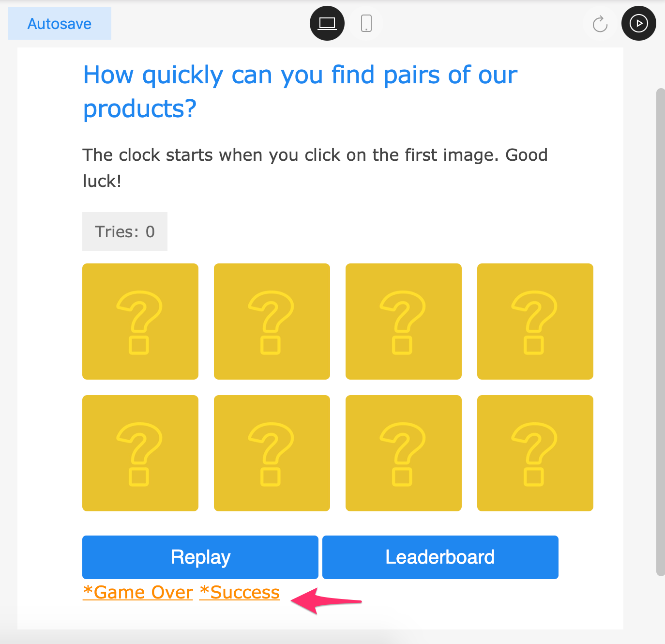Click the refresh preview icon
The width and height of the screenshot is (665, 644).
tap(600, 24)
